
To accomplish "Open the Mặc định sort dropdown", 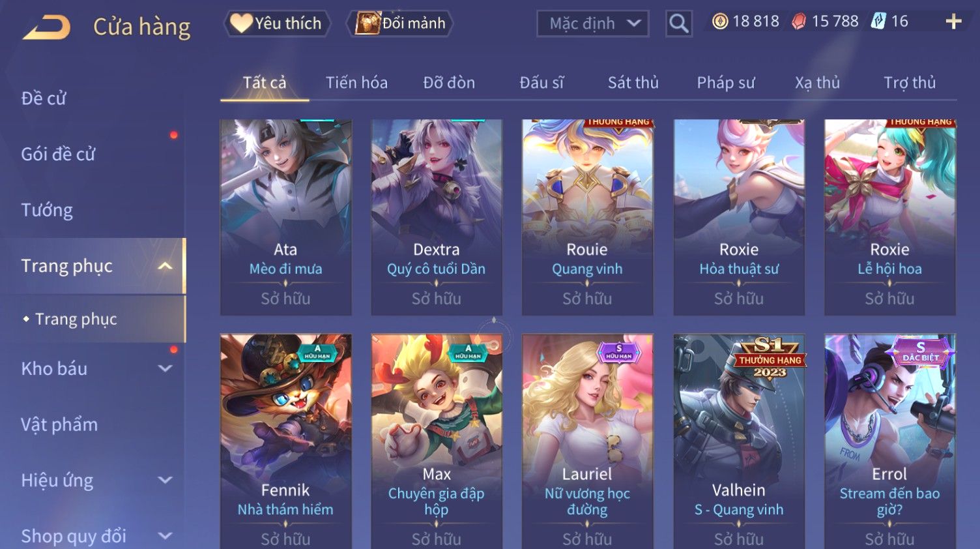I will (x=593, y=23).
